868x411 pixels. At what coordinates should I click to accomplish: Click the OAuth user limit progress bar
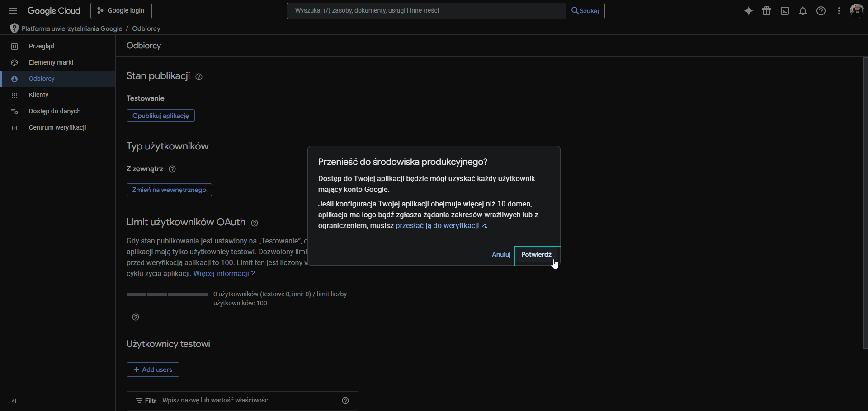pos(167,294)
